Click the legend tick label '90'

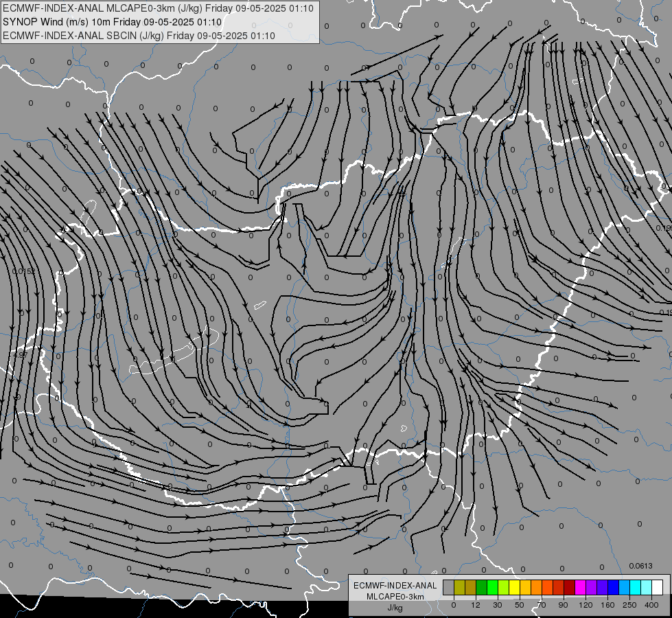click(563, 605)
